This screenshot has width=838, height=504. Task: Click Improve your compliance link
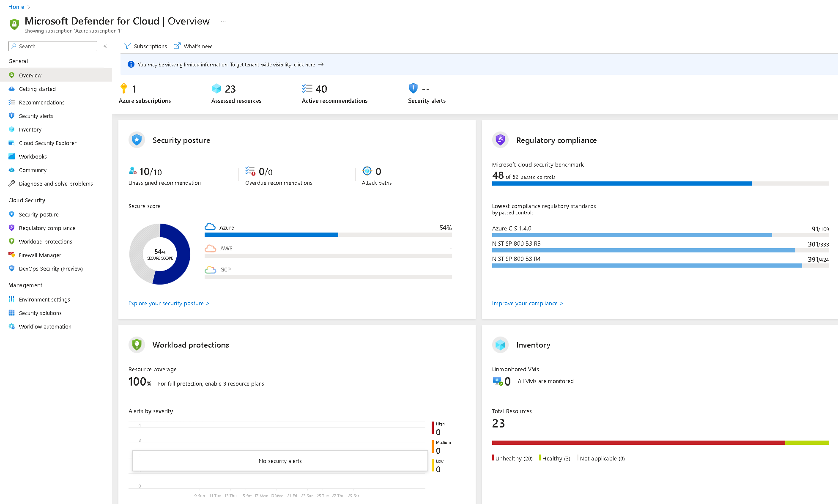[x=527, y=303]
